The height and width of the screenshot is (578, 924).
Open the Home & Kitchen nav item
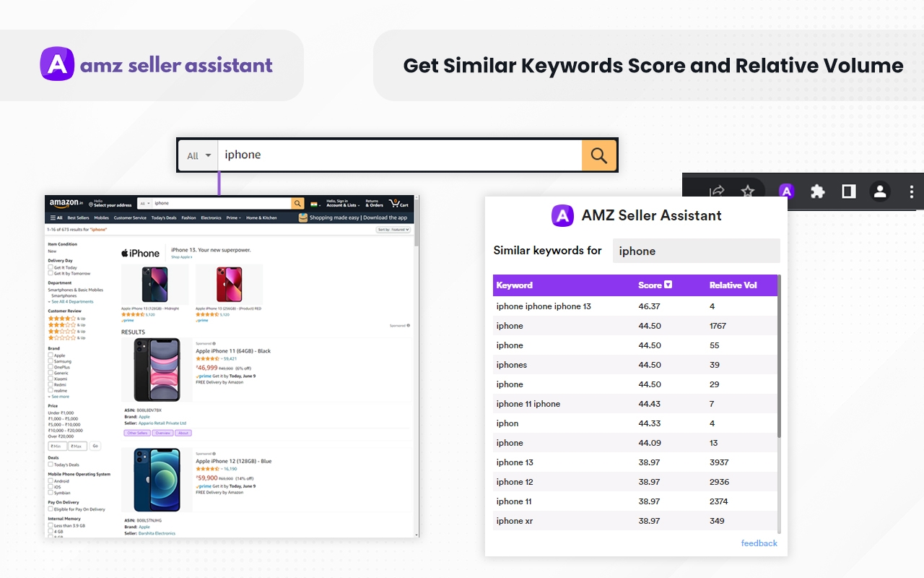[261, 217]
